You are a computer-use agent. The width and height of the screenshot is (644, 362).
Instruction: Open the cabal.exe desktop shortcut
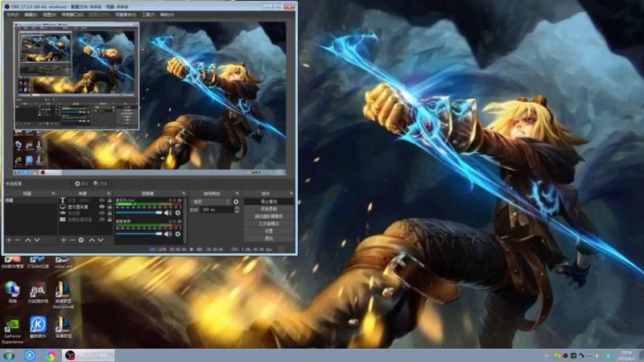click(x=63, y=262)
